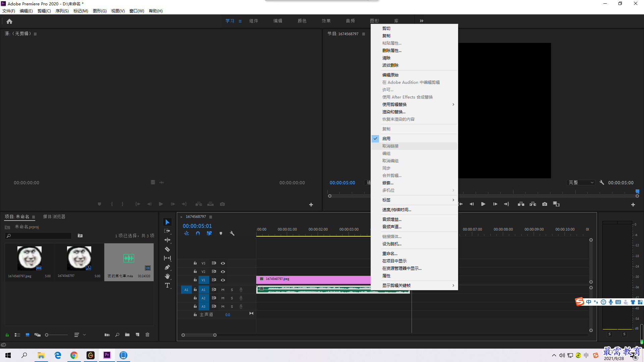Toggle V1 track lock
The image size is (644, 362).
pyautogui.click(x=195, y=280)
